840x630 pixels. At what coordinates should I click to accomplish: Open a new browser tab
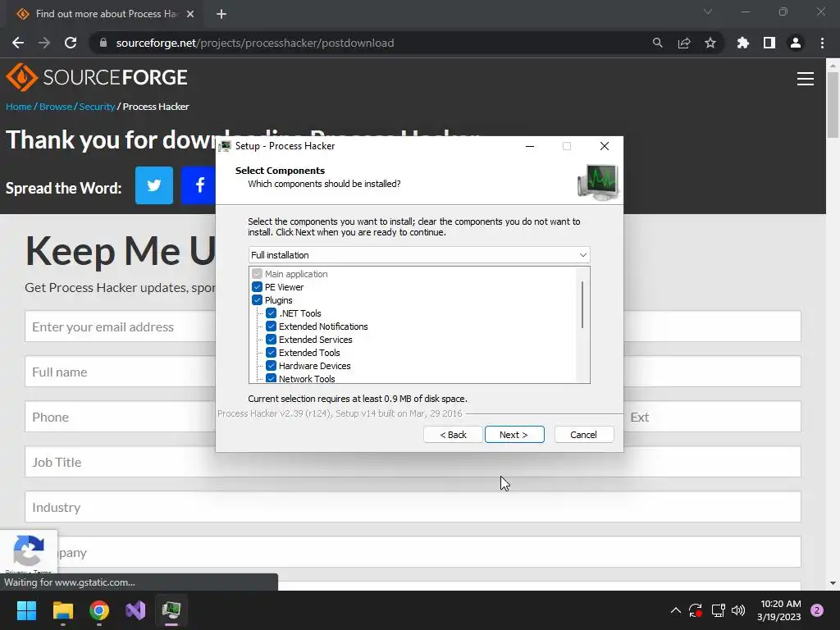(x=221, y=14)
